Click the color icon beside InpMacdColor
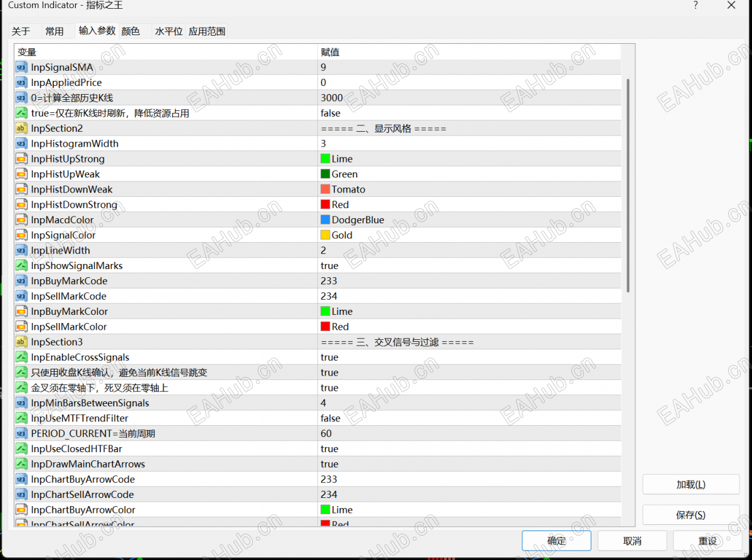 21,220
